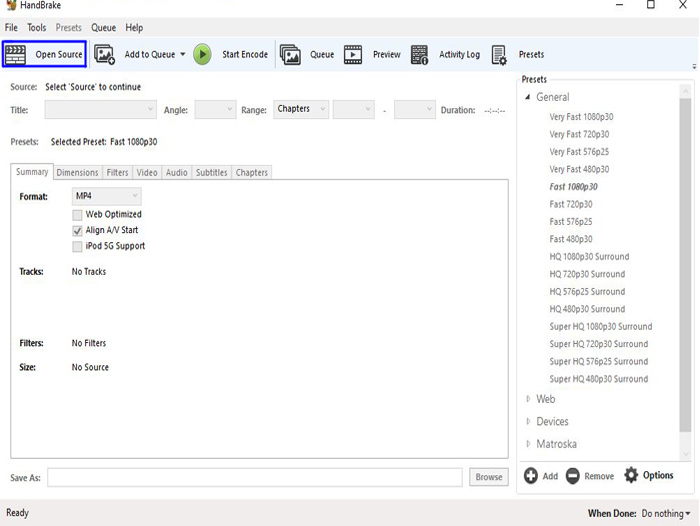Viewport: 700px width, 526px height.
Task: Select Super HQ 1080p30 Surround preset
Action: tap(601, 326)
